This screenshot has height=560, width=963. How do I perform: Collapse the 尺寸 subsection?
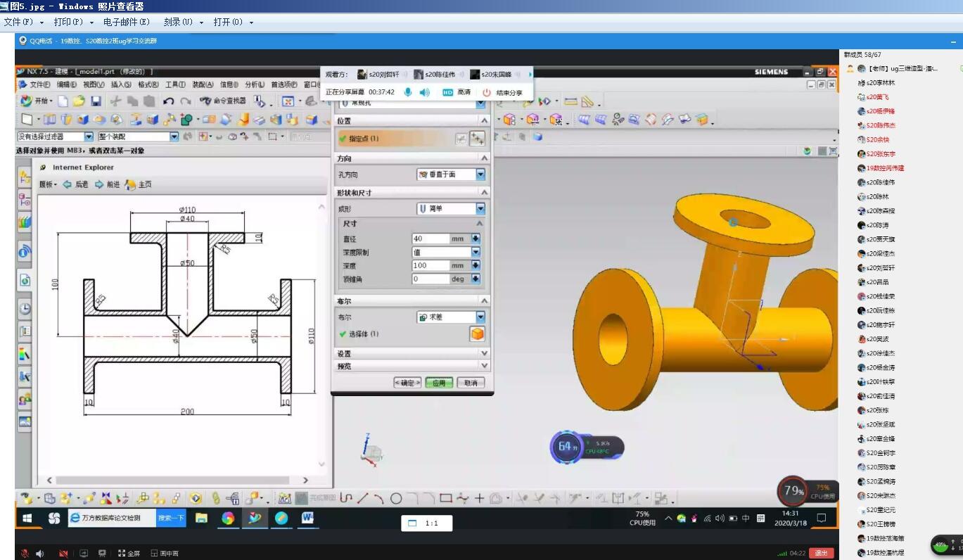click(x=480, y=224)
